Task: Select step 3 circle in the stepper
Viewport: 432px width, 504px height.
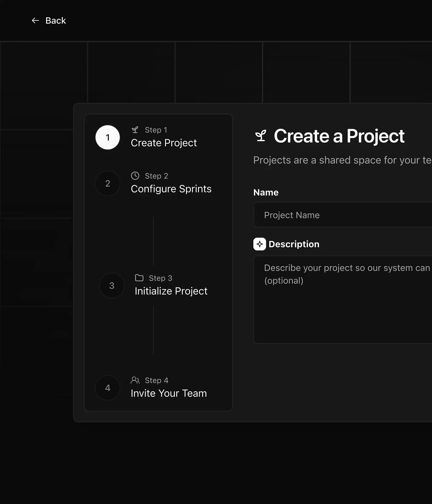Action: point(112,286)
